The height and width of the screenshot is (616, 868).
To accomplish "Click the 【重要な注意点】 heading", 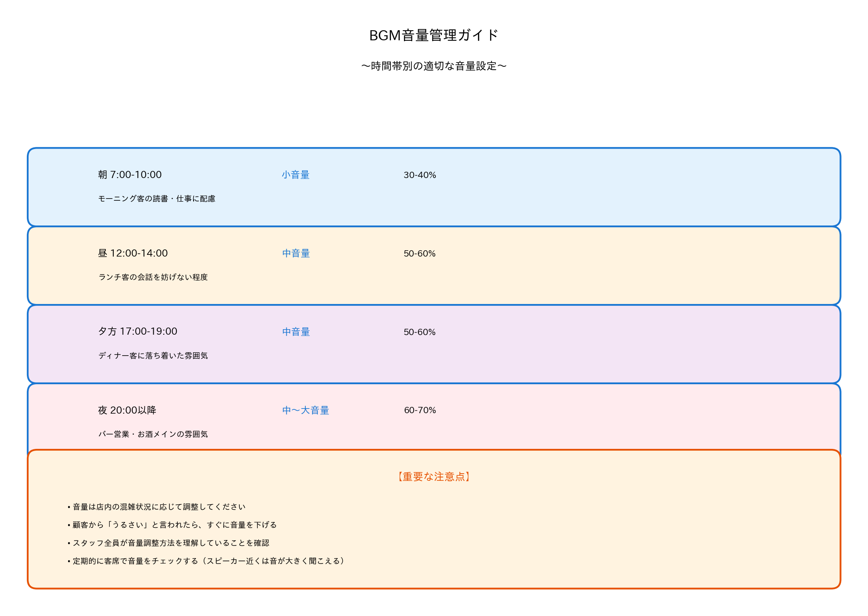I will pyautogui.click(x=433, y=477).
